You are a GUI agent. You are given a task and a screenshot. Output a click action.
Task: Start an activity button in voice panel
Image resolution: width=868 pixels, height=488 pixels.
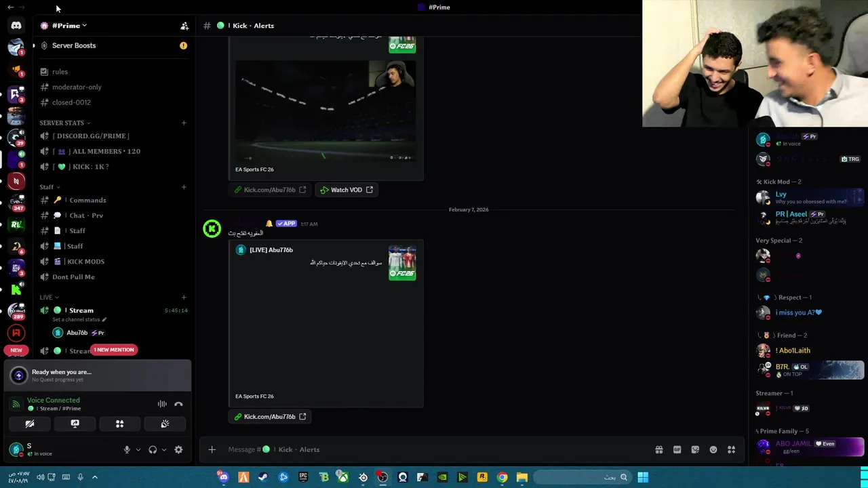tap(119, 424)
